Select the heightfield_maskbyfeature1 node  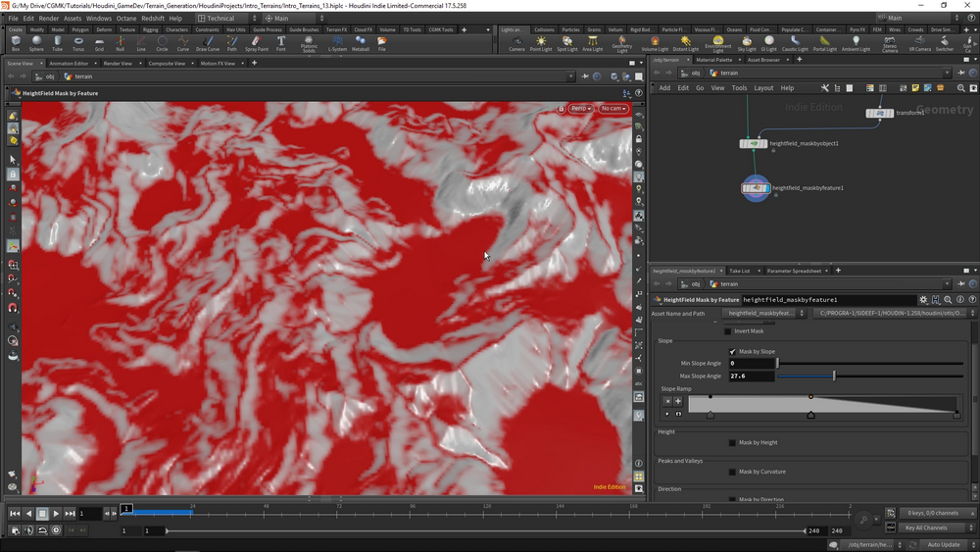tap(756, 187)
